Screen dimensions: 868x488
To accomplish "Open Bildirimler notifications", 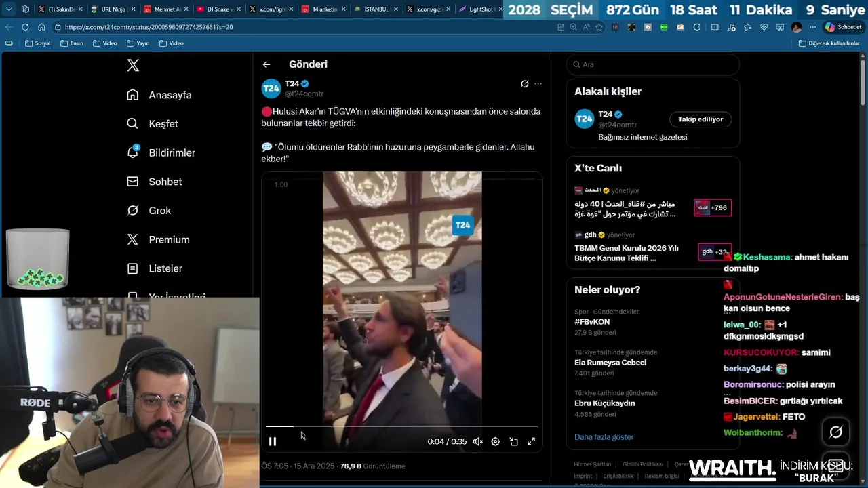I will point(161,152).
